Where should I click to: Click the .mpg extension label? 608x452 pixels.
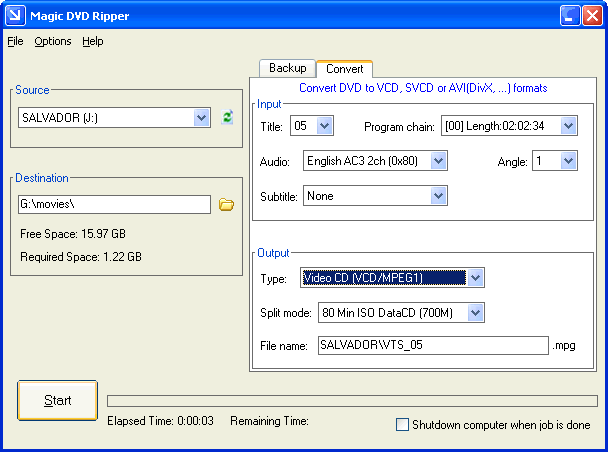coord(564,345)
